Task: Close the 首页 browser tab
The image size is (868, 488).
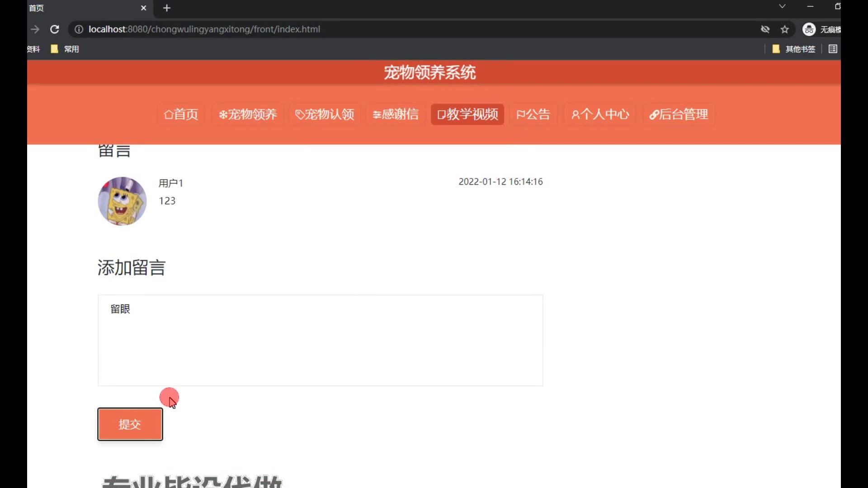Action: pyautogui.click(x=143, y=8)
